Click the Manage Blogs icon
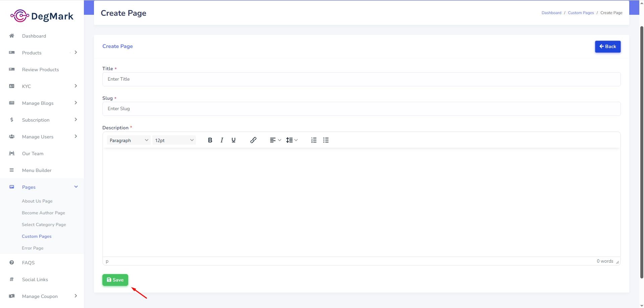 [12, 103]
